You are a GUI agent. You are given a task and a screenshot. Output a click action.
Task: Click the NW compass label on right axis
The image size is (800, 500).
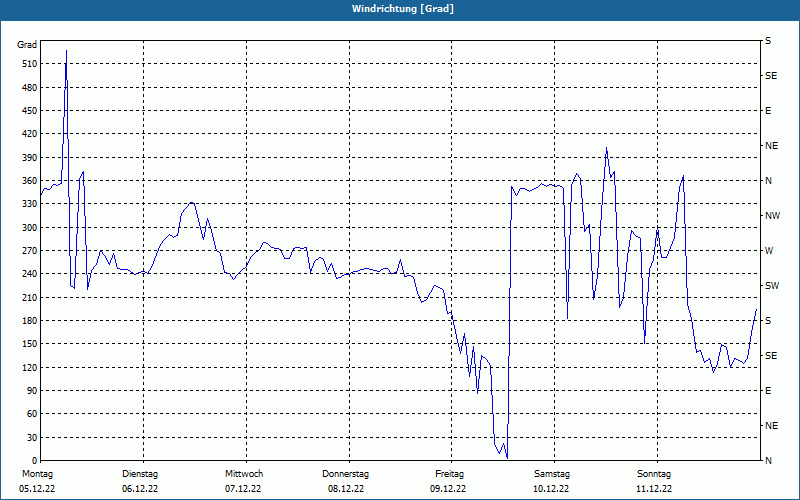pyautogui.click(x=772, y=216)
